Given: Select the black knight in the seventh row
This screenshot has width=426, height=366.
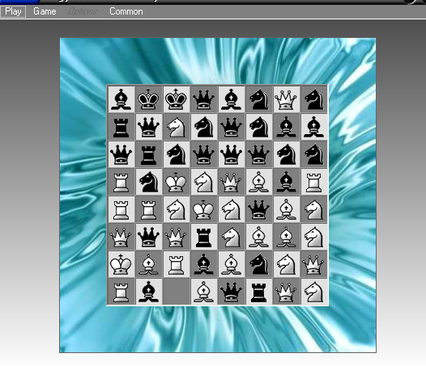Looking at the screenshot, I should pos(259,265).
